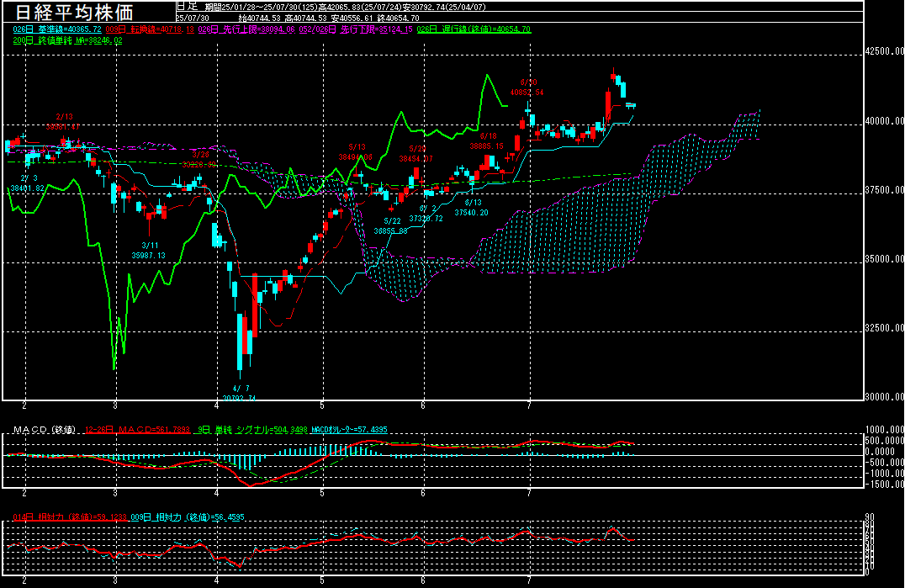Select the 6/18 38885.15 high annotation
Image resolution: width=905 pixels, height=588 pixels.
click(x=486, y=141)
